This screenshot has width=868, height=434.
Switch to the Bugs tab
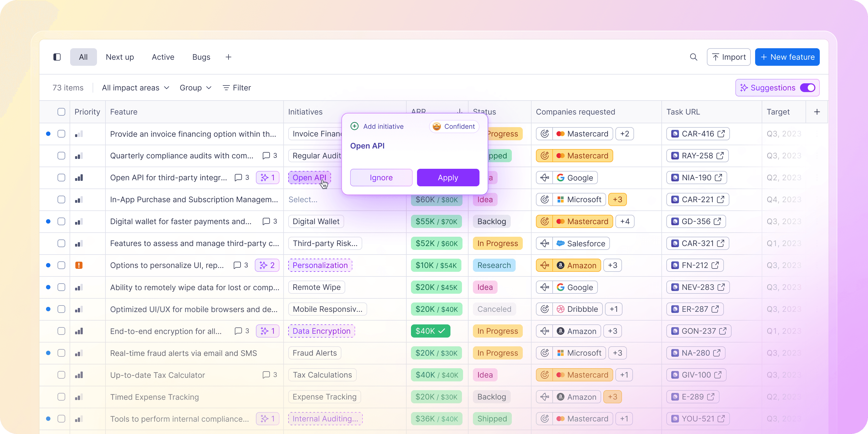(201, 57)
